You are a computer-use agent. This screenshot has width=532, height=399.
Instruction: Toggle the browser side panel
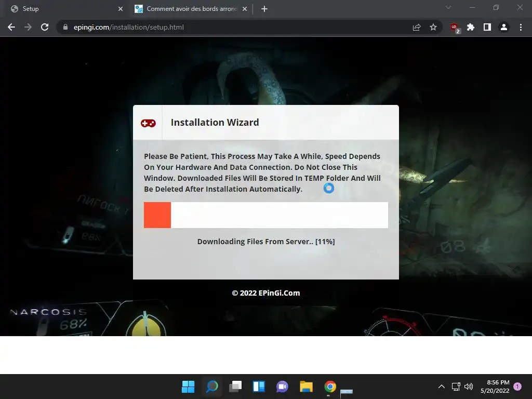[487, 27]
